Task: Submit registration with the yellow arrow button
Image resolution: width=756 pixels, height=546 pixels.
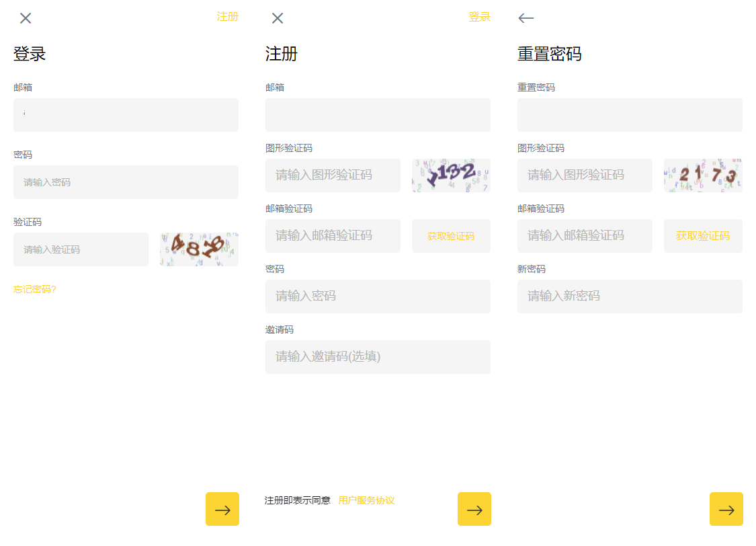Action: [x=474, y=509]
